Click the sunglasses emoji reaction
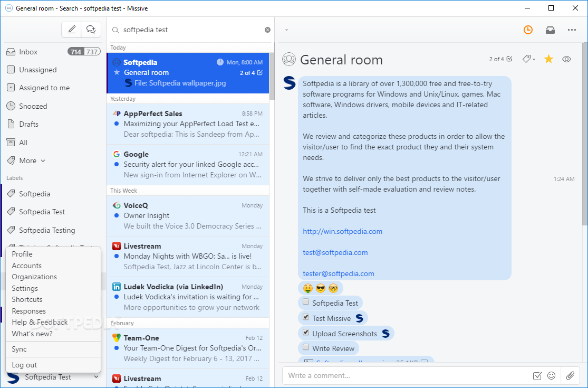 321,288
